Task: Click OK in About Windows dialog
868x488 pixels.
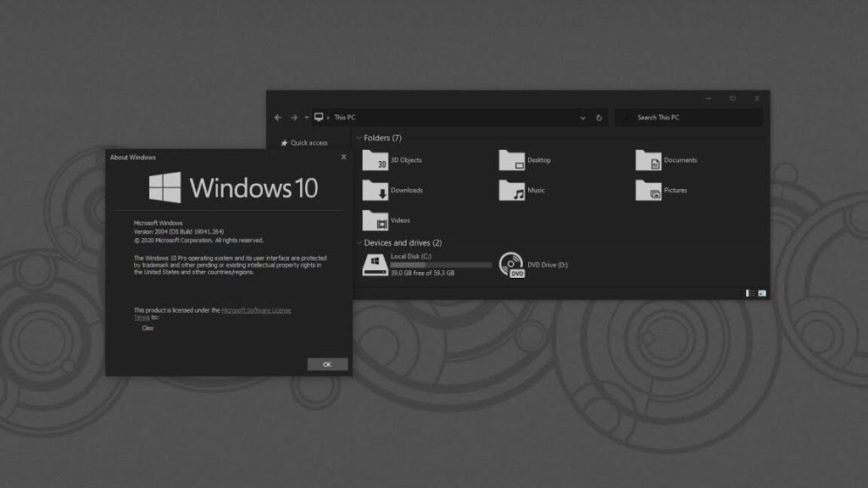Action: click(327, 364)
